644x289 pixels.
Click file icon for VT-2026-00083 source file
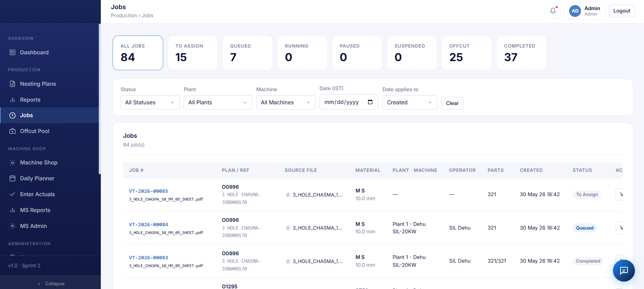(288, 261)
